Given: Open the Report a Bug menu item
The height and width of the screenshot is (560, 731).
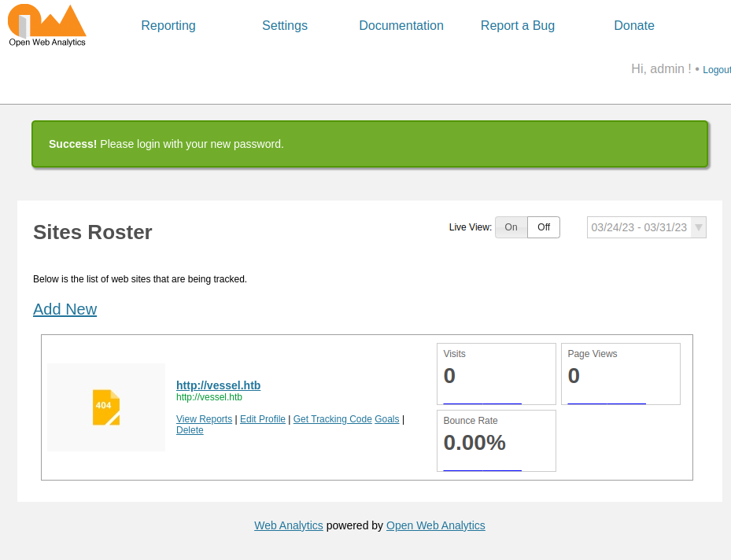Looking at the screenshot, I should 518,26.
